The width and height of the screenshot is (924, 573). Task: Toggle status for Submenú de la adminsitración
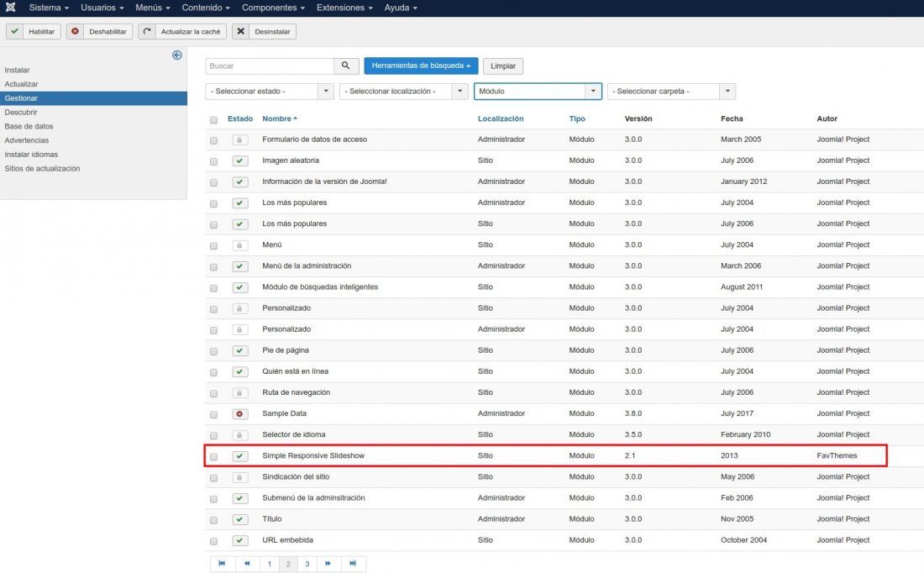click(240, 498)
